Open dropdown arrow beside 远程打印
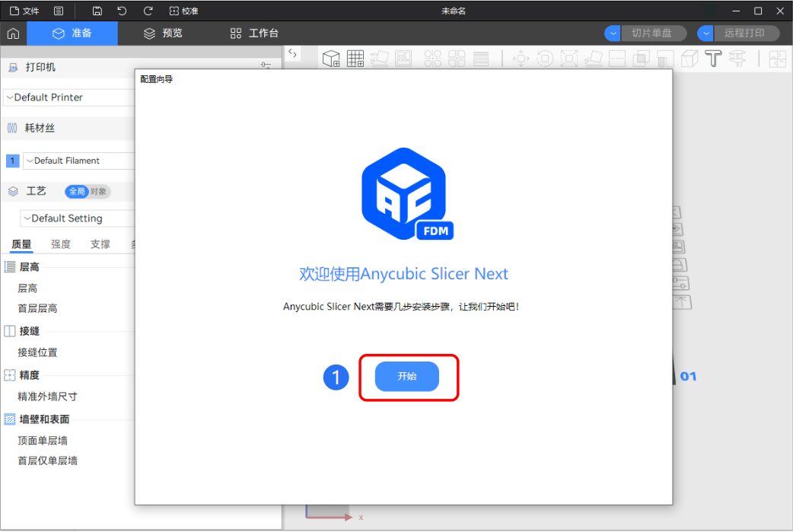This screenshot has height=532, width=793. tap(705, 33)
